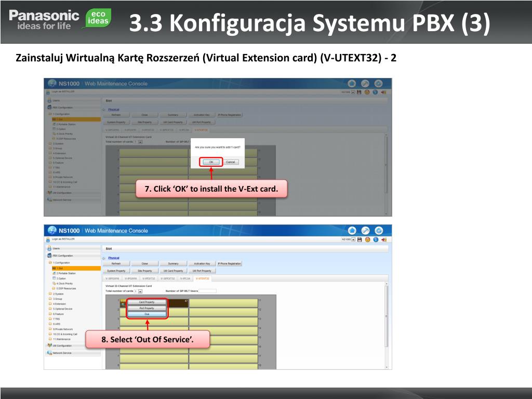Click Cancel in the add card confirmation dialog
Image resolution: width=532 pixels, height=399 pixels.
point(230,162)
